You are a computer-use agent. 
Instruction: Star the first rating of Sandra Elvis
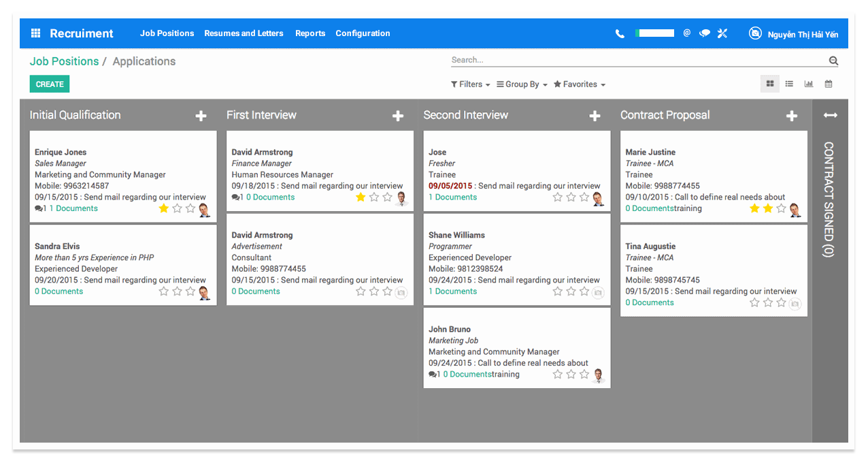pos(163,291)
